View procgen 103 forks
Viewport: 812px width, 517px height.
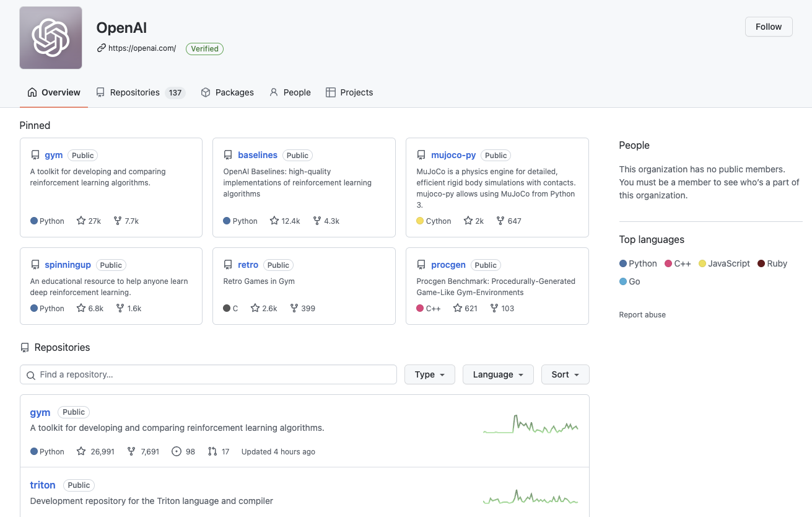click(502, 308)
